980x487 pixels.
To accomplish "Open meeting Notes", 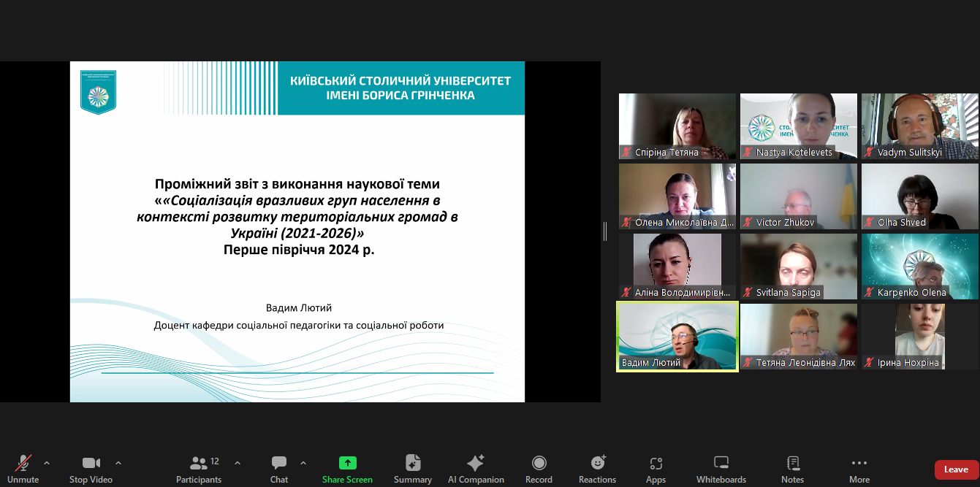I will [x=792, y=468].
